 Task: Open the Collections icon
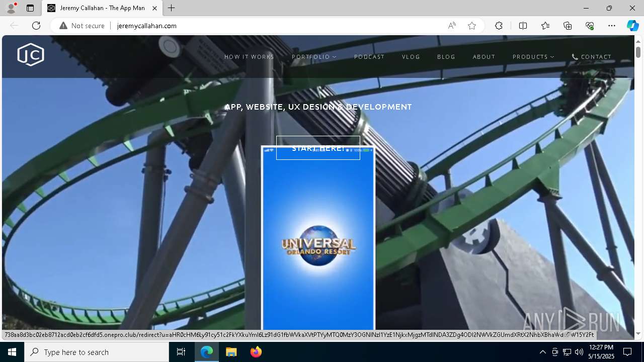(x=568, y=26)
